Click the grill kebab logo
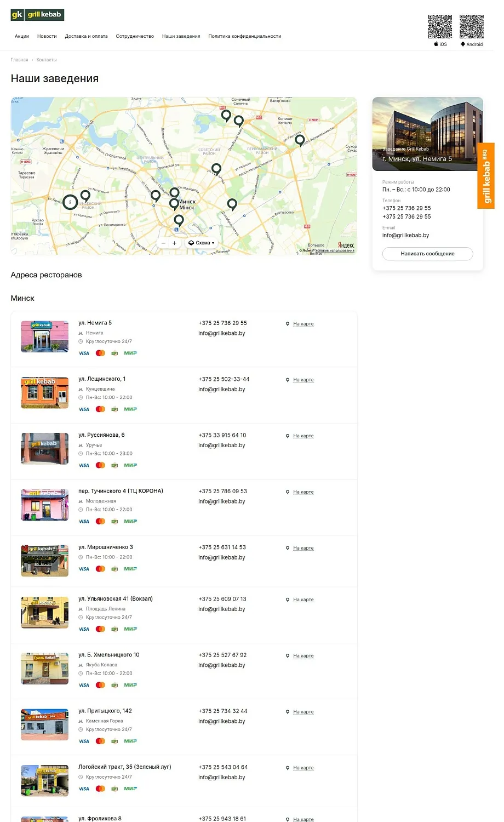 click(37, 15)
